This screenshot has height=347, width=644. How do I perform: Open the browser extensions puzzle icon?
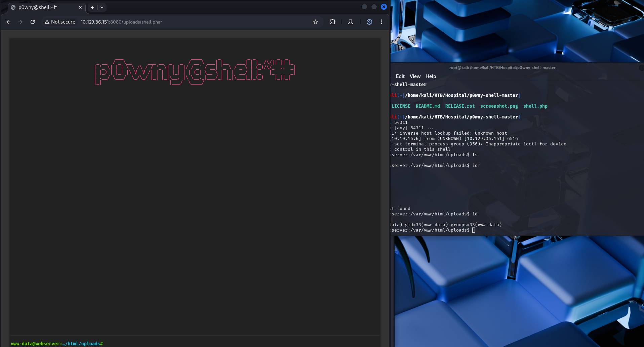coord(332,22)
